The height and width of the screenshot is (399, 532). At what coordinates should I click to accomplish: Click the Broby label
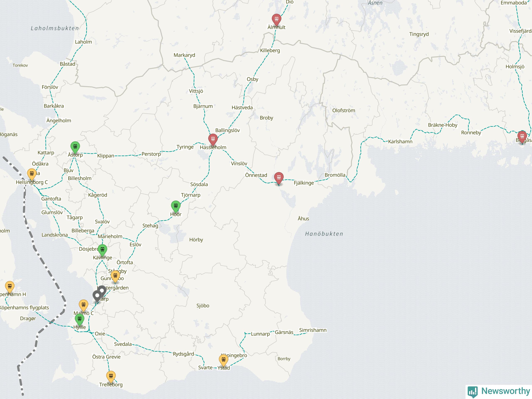(266, 118)
